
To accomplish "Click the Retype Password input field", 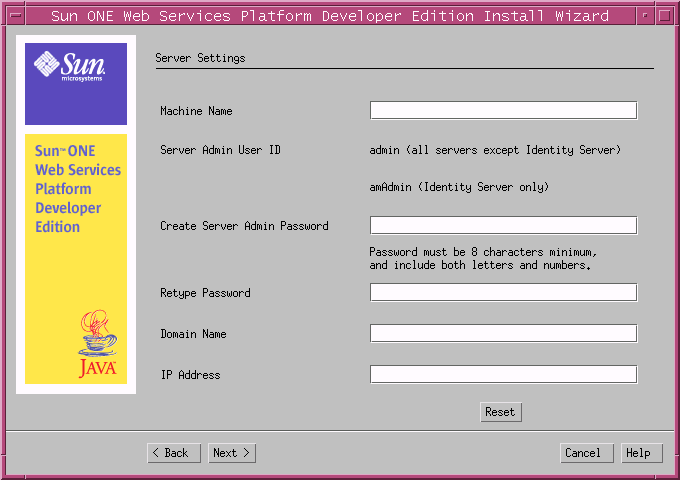I will 503,292.
